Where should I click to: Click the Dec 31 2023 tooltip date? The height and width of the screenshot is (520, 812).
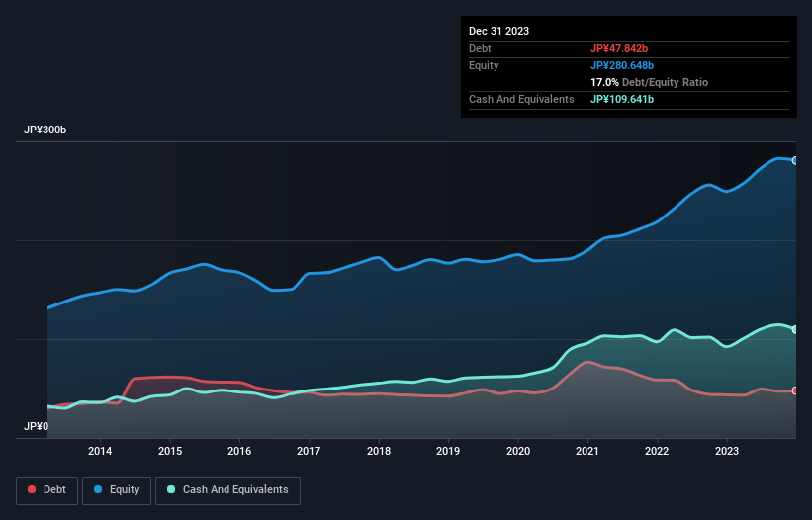click(498, 31)
